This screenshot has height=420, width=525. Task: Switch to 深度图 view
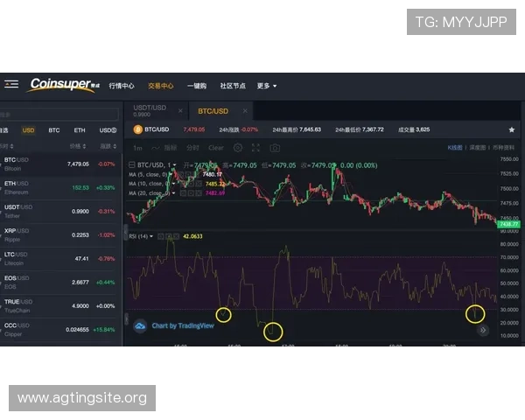click(477, 148)
